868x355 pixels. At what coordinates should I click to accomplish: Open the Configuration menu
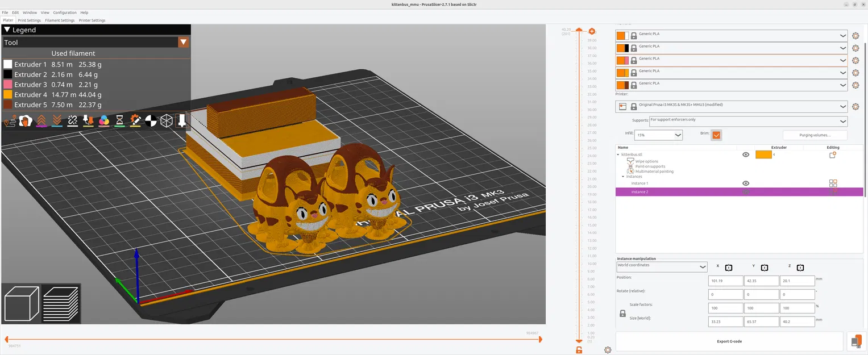(x=64, y=12)
